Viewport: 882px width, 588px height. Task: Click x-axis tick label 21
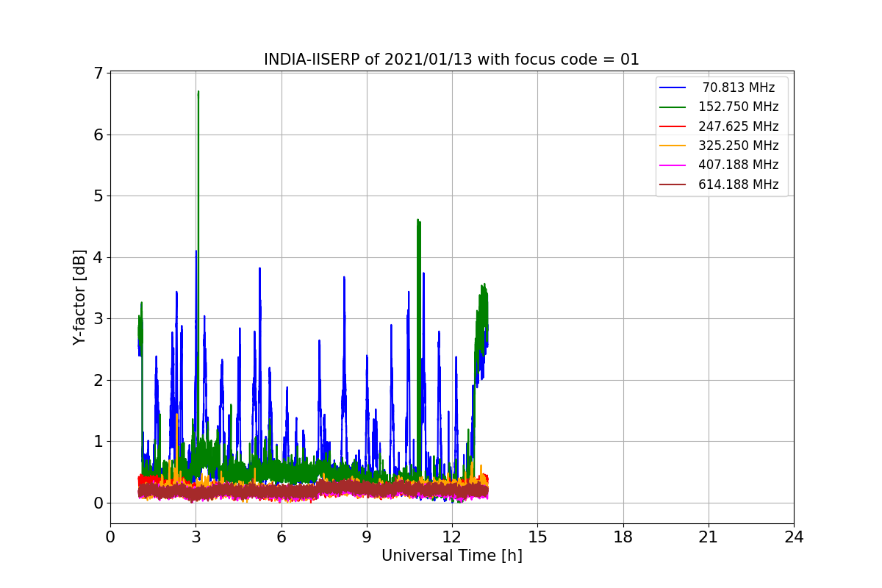point(709,537)
